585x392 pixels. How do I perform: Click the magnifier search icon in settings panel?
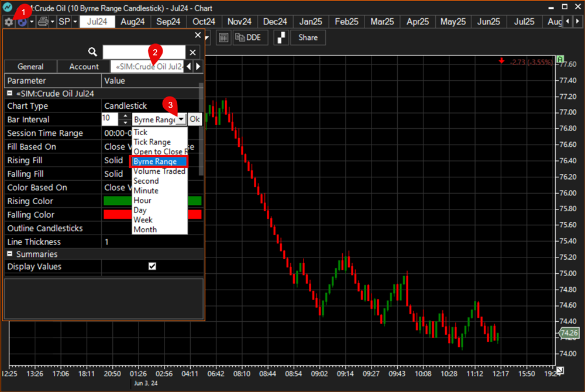click(x=92, y=52)
